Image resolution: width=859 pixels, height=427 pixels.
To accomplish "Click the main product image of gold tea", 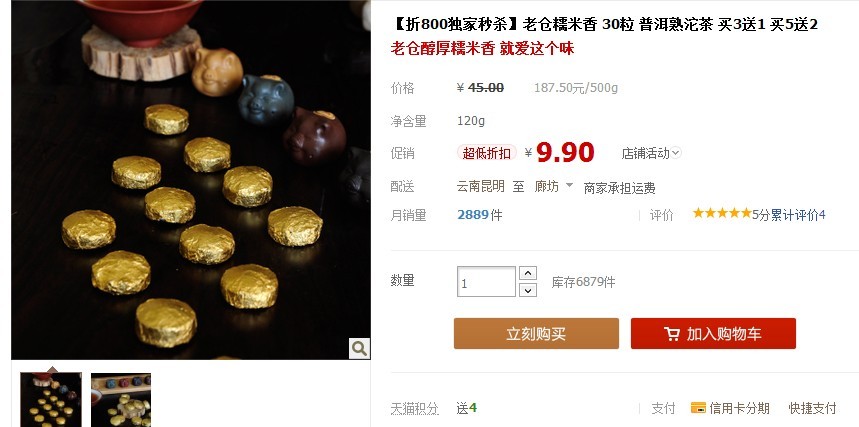I will point(191,180).
